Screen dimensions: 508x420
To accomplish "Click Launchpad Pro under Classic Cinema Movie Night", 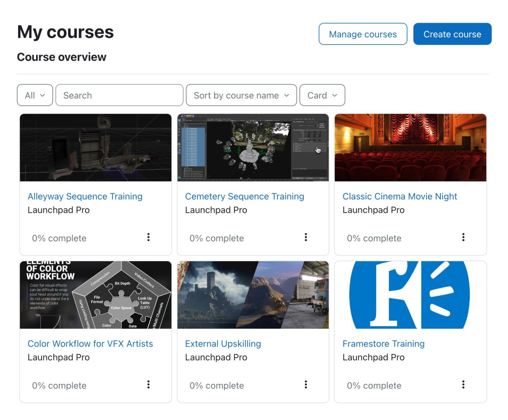I will tap(374, 210).
